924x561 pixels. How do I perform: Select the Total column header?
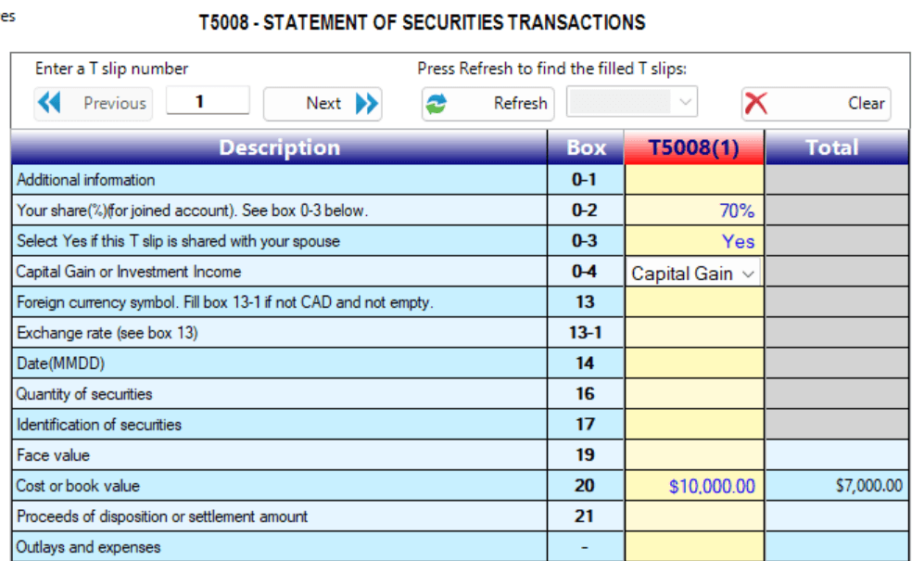click(831, 147)
